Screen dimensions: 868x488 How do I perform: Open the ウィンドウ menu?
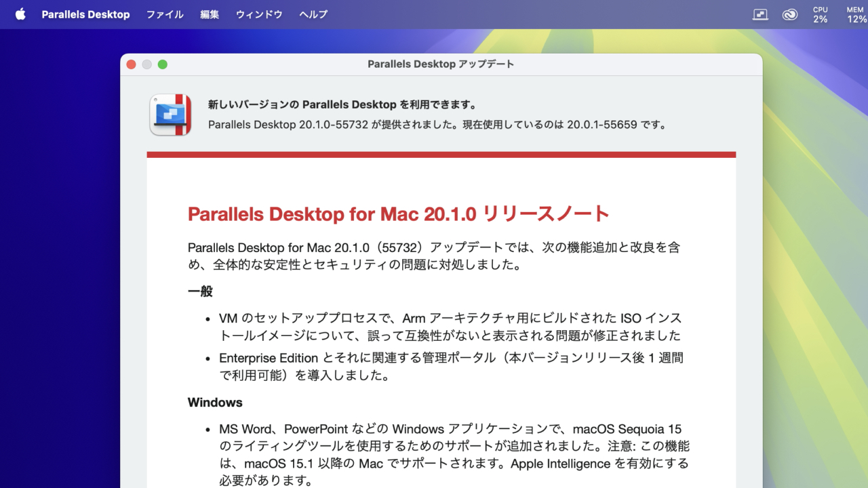click(x=259, y=14)
